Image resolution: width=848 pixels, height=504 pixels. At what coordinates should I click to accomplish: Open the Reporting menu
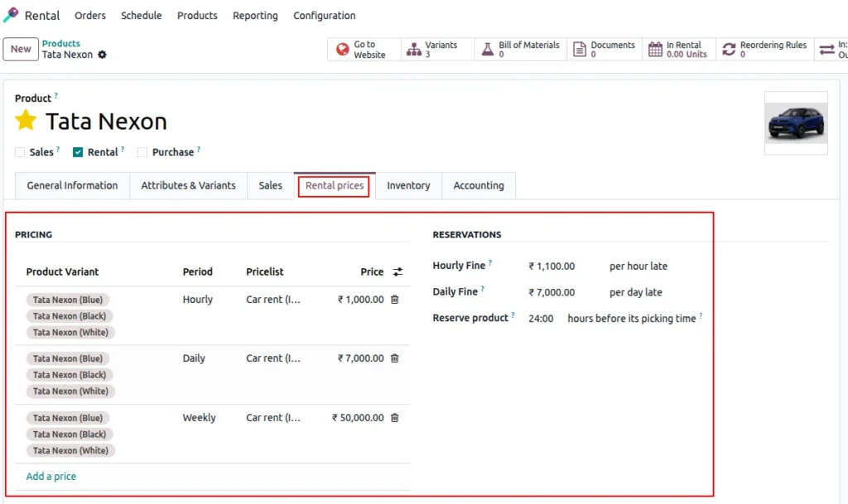pos(255,16)
